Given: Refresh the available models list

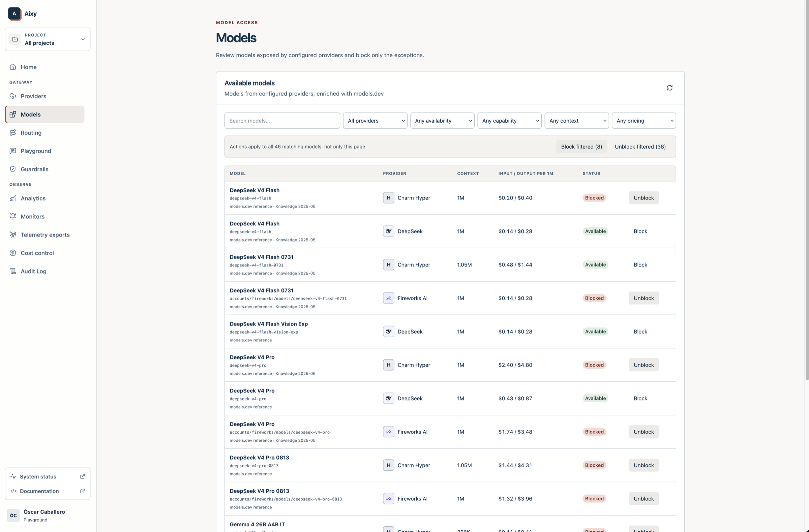Looking at the screenshot, I should 669,88.
